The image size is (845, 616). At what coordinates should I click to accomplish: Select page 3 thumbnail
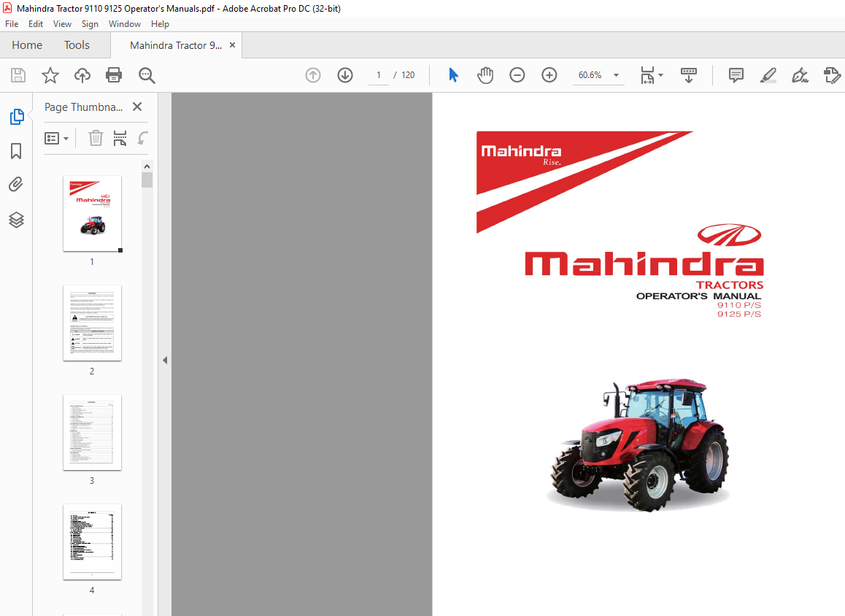point(92,432)
